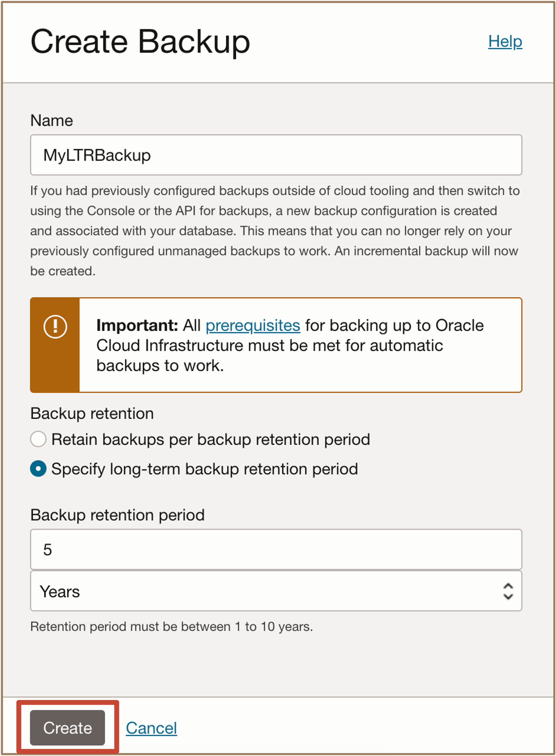Select the Specify long-term backup retention radio
556x756 pixels.
point(38,468)
